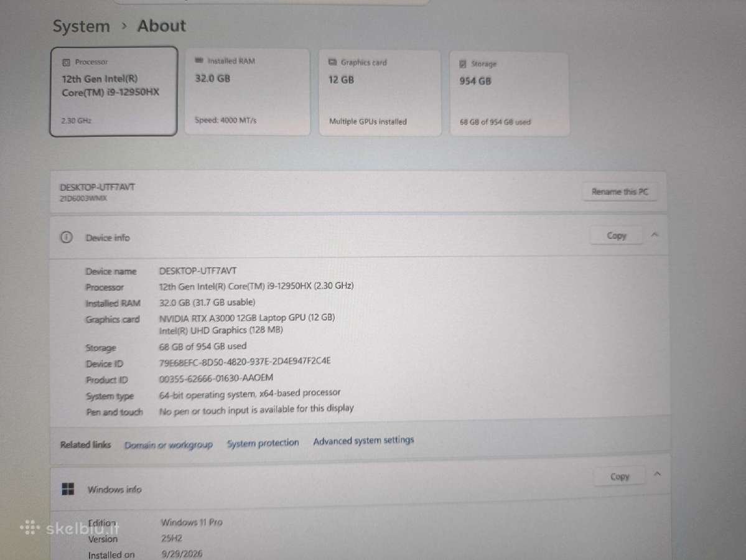Click the Windows logo icon beside Windows info
Image resolution: width=746 pixels, height=560 pixels.
tap(68, 488)
